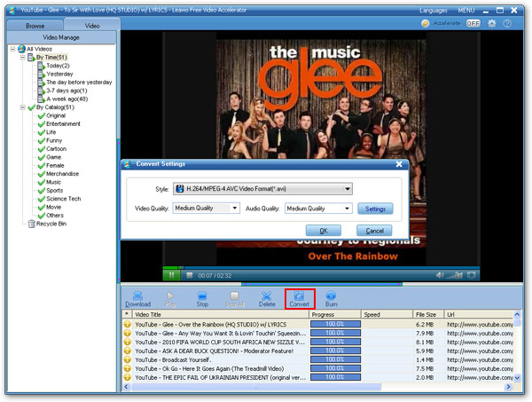Close the Convert Settings dialog
This screenshot has width=532, height=402.
tap(399, 164)
